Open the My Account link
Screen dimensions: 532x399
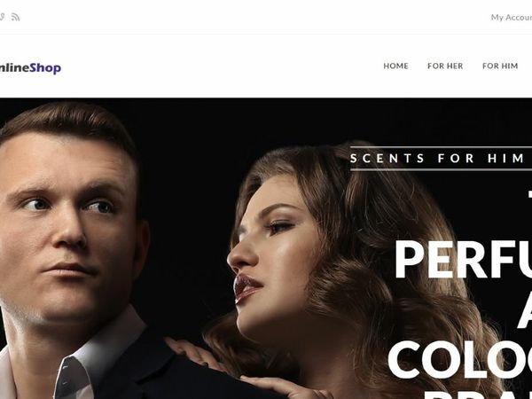pyautogui.click(x=512, y=18)
